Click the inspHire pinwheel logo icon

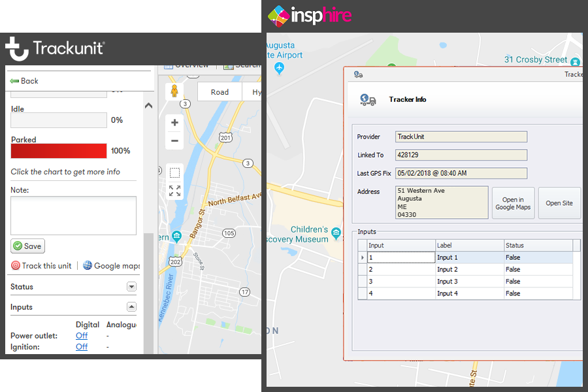click(280, 15)
